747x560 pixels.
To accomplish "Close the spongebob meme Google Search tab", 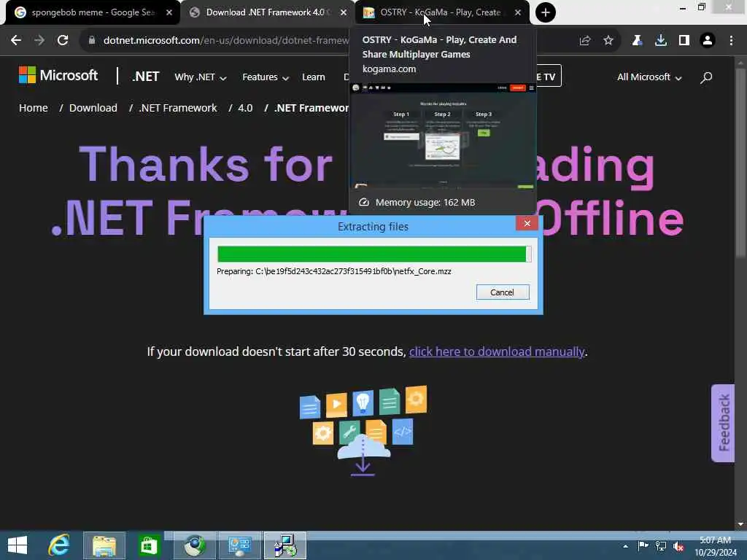I will click(169, 13).
